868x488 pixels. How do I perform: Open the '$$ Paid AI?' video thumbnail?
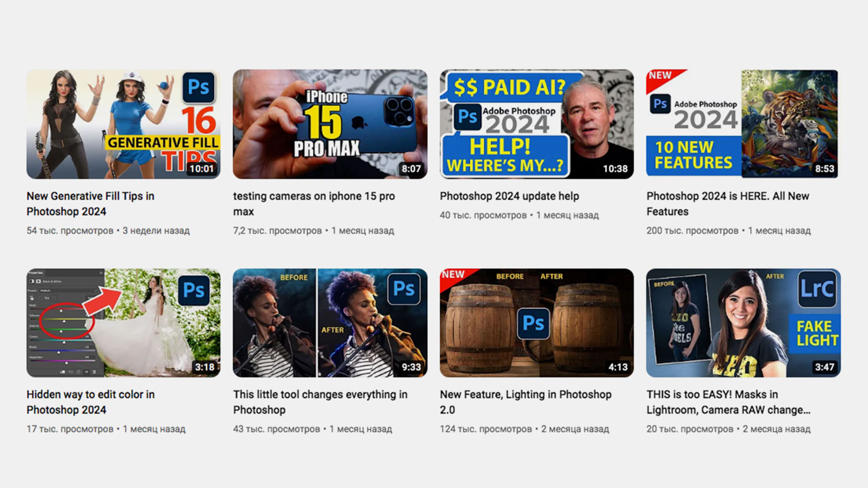(537, 124)
